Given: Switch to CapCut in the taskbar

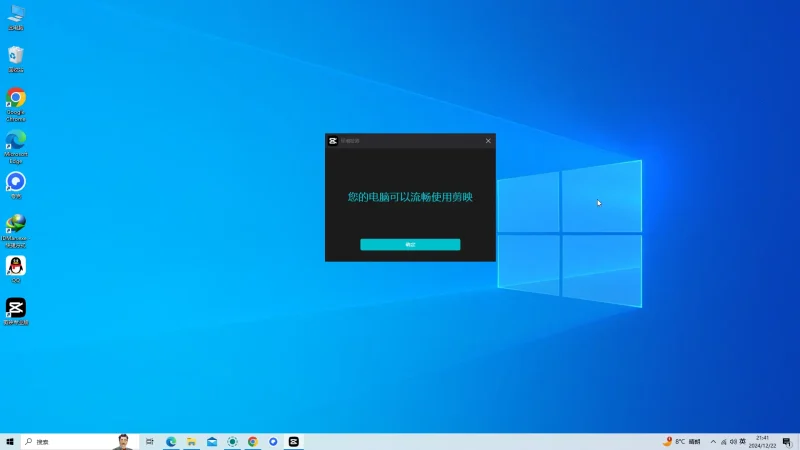Looking at the screenshot, I should (294, 441).
